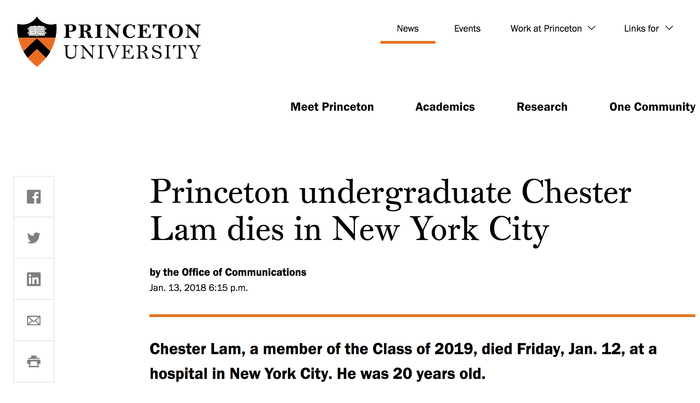Image resolution: width=700 pixels, height=403 pixels.
Task: Click the Jan. 13, 2018 publication date
Action: 198,288
